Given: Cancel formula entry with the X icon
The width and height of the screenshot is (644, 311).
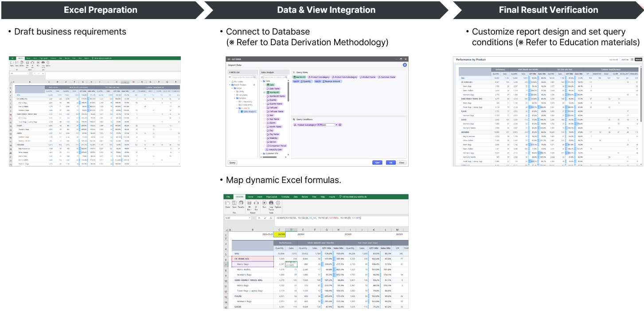Looking at the screenshot, I should 259,218.
